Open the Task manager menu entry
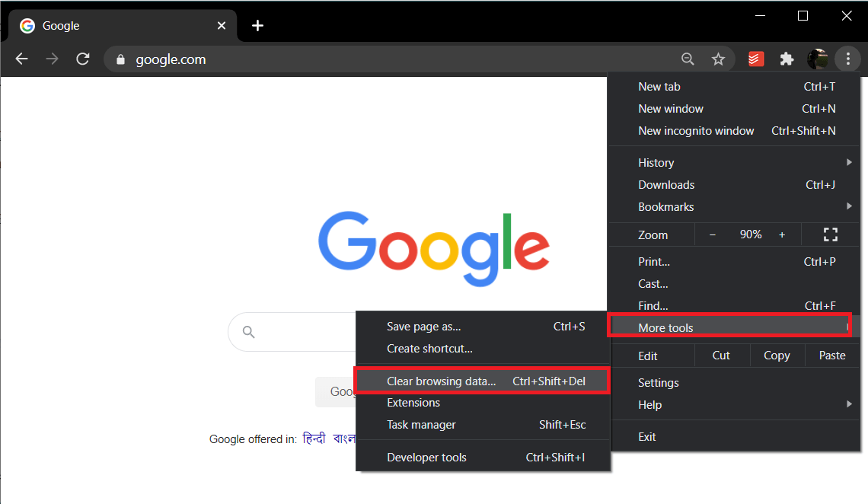 click(421, 425)
